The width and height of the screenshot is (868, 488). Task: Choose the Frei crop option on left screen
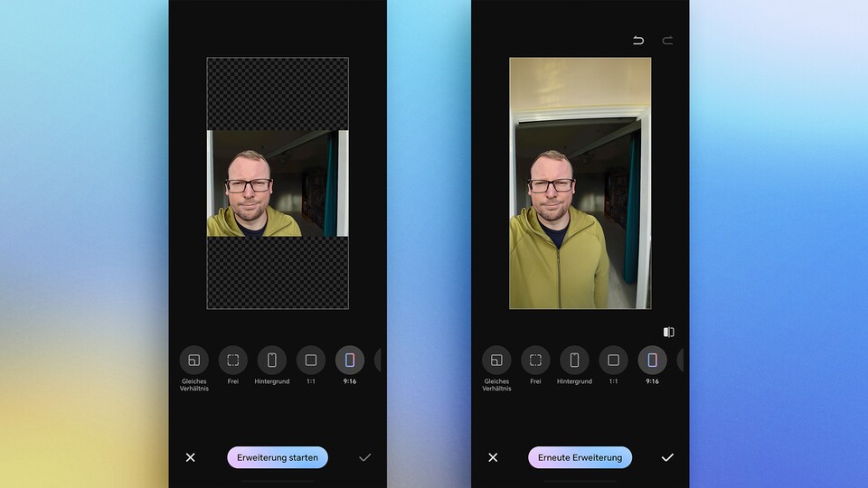coord(232,361)
